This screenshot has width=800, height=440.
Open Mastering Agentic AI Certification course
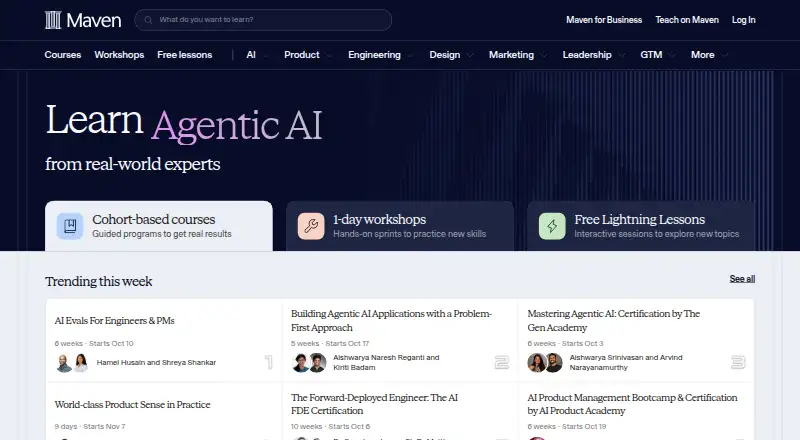coord(613,321)
